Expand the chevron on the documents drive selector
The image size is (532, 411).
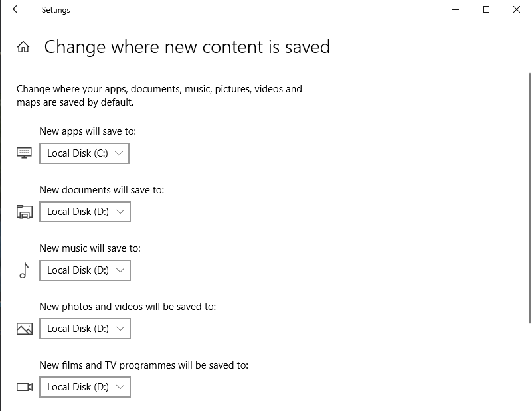tap(120, 212)
